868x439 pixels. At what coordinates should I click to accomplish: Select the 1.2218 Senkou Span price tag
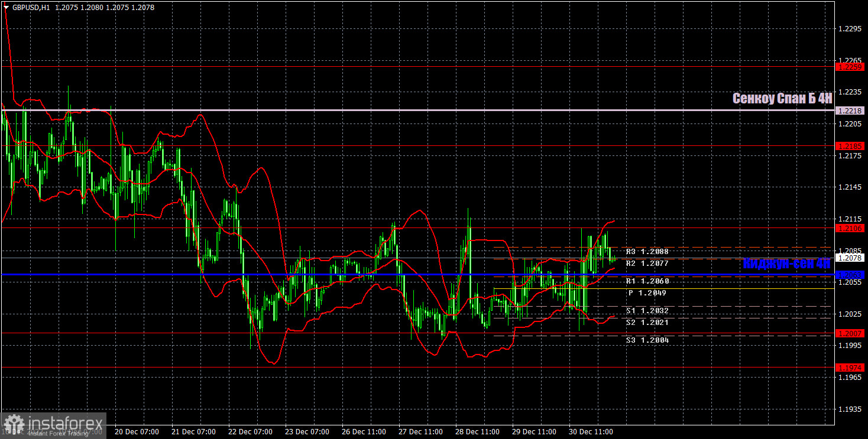pos(851,110)
